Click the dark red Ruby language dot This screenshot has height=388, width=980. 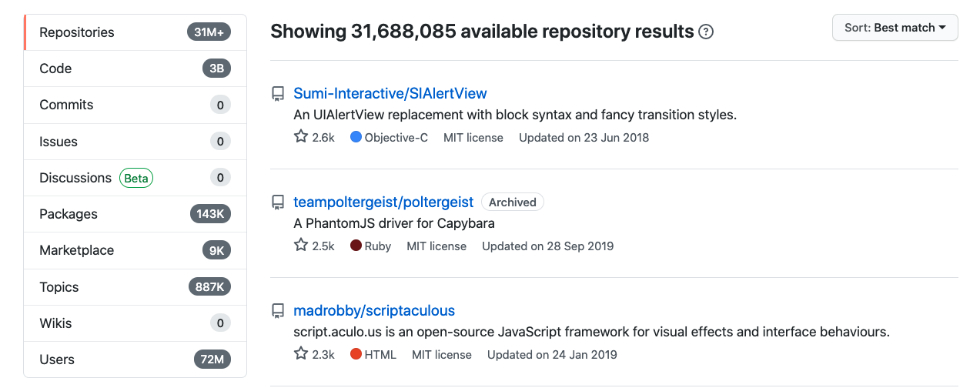(356, 246)
